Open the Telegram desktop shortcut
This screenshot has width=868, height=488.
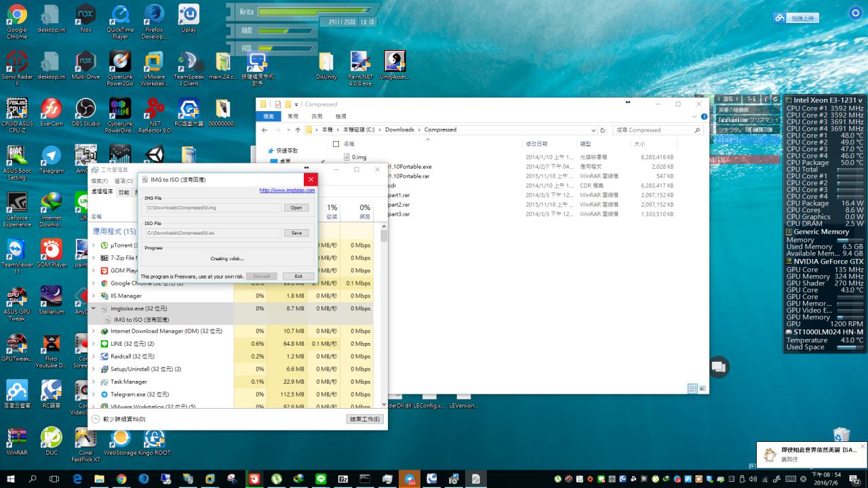(x=51, y=156)
